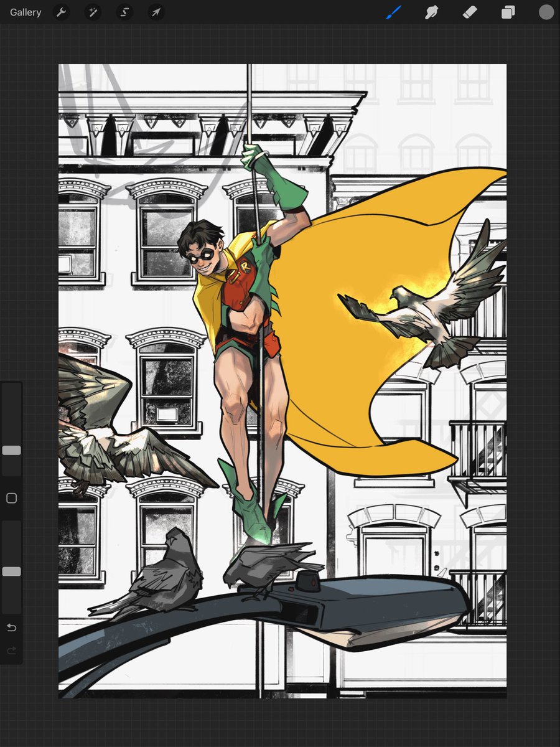Tap the sidebar Modify square button
Screen dimensions: 560x747
tap(11, 499)
